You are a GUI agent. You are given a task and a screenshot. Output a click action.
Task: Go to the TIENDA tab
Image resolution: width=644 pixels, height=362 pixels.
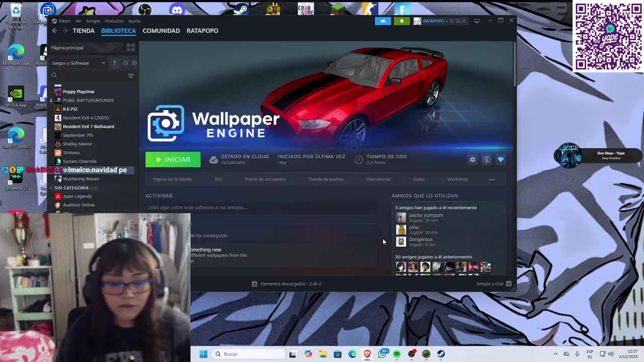click(84, 31)
